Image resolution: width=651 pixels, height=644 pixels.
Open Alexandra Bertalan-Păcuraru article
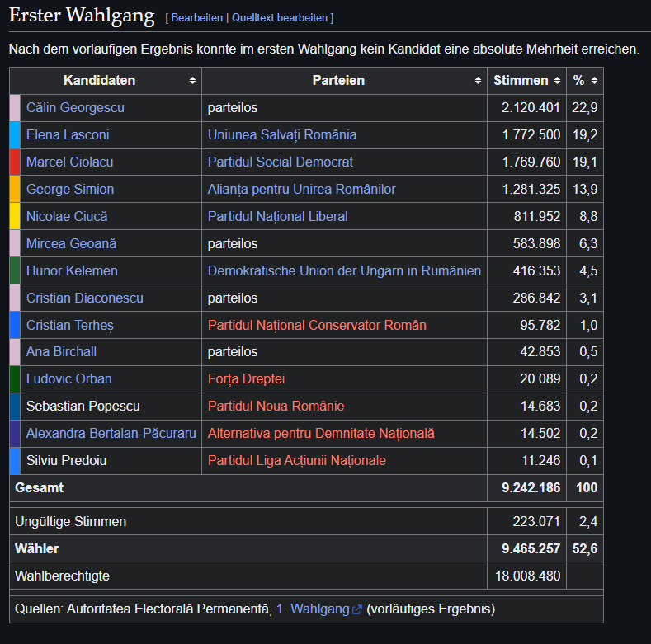coord(111,433)
